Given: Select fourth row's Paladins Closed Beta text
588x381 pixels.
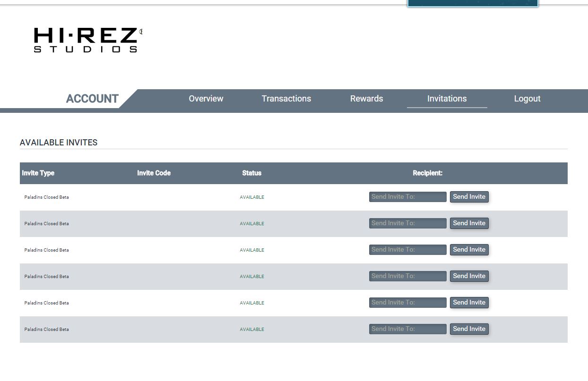Looking at the screenshot, I should 47,277.
